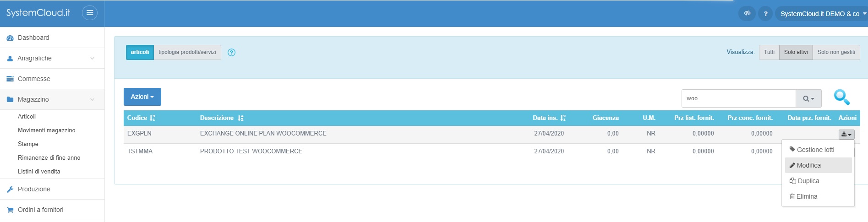
Task: Click the SystemCloud.it logo
Action: point(38,13)
